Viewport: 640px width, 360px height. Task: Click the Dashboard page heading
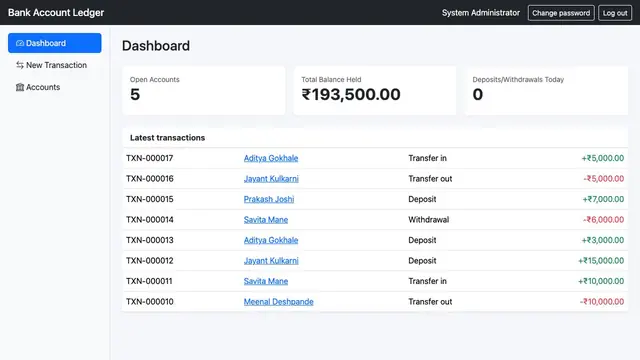[x=156, y=46]
